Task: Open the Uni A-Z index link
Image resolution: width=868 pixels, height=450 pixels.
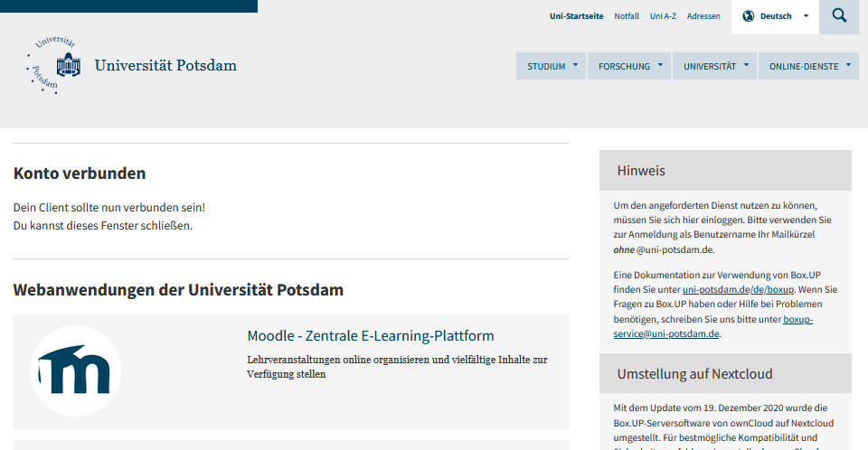Action: click(x=663, y=16)
